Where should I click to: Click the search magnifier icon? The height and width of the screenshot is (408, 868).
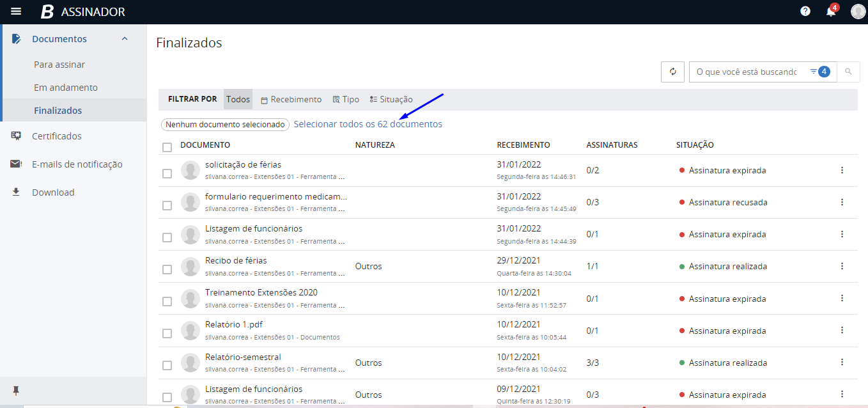[x=848, y=72]
